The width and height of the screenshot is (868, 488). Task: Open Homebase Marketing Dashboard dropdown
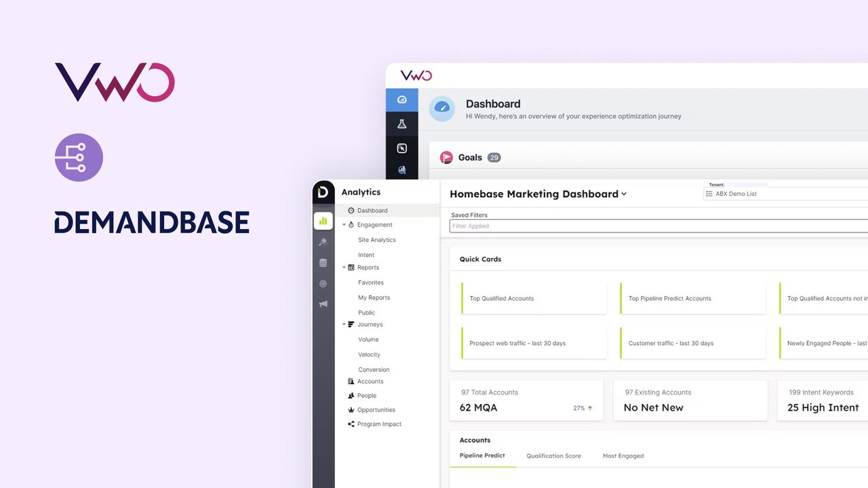624,194
